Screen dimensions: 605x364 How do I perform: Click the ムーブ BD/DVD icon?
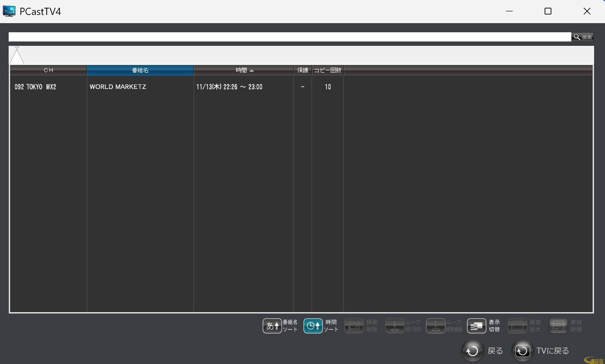pyautogui.click(x=395, y=326)
